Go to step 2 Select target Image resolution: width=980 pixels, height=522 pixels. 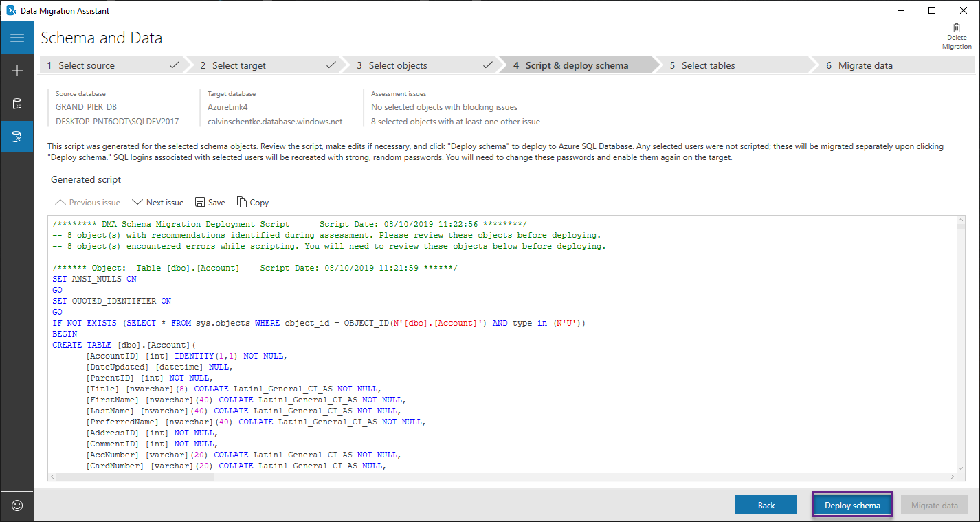pos(267,65)
